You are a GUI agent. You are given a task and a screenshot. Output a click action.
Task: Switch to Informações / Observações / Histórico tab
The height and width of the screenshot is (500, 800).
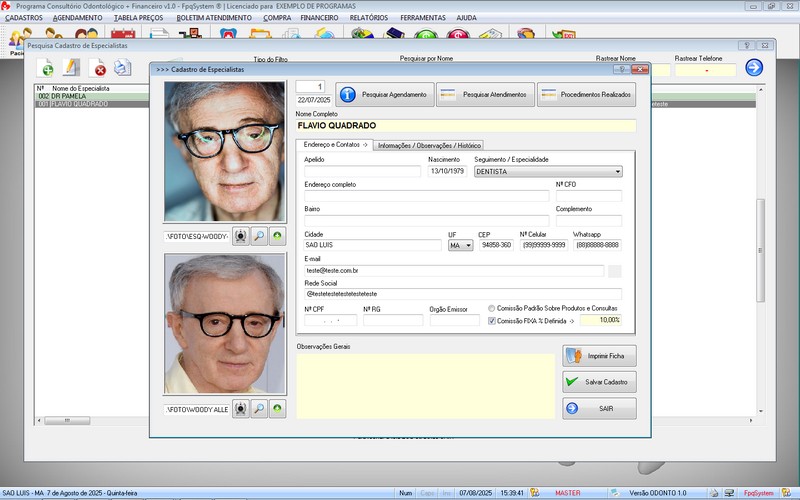pos(429,145)
